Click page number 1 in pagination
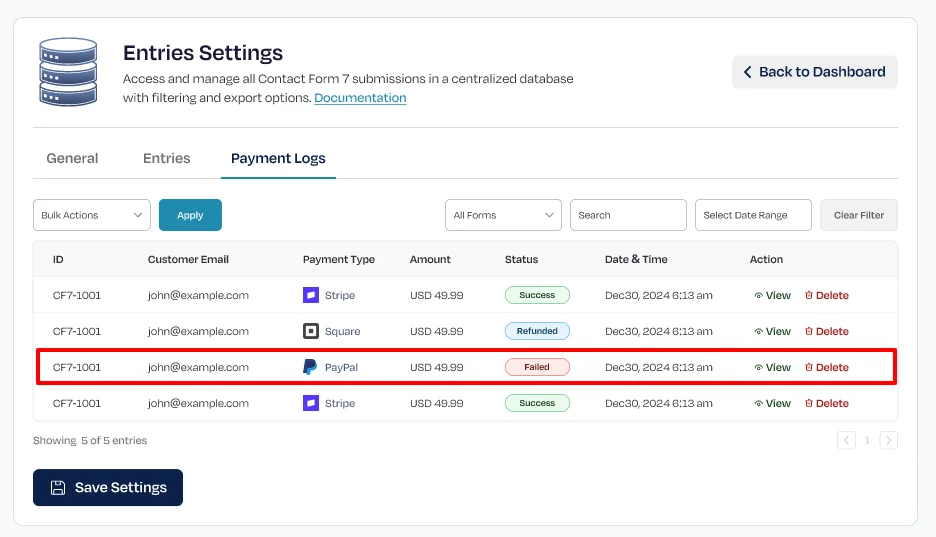The height and width of the screenshot is (537, 936). (867, 440)
